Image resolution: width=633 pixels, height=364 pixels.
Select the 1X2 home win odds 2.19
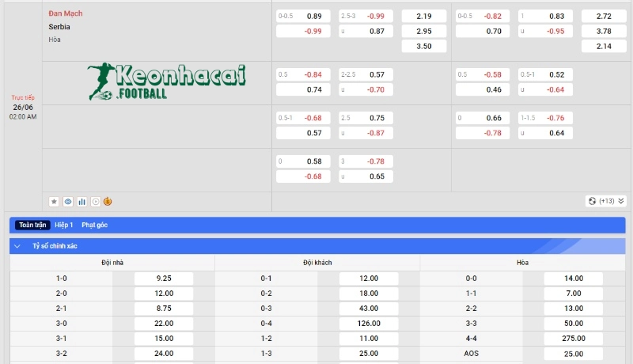[424, 16]
